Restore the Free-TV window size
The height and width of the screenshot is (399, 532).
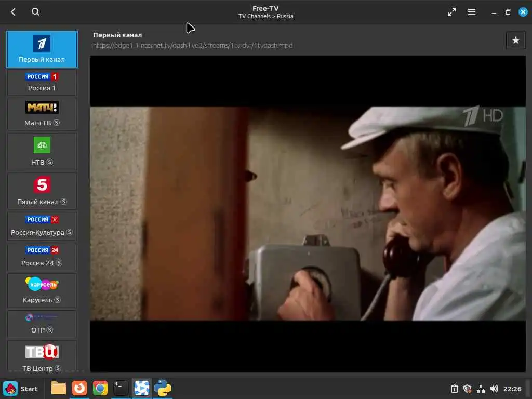click(508, 12)
